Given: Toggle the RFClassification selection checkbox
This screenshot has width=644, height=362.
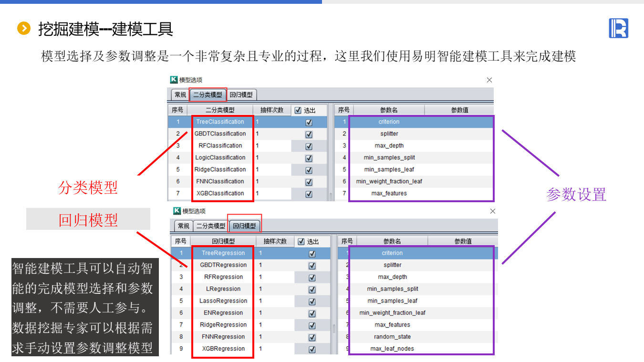Looking at the screenshot, I should [309, 146].
